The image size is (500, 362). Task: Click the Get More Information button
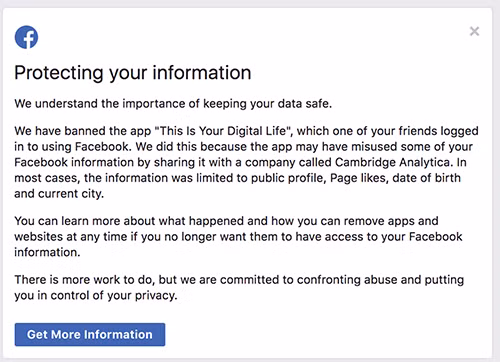(x=90, y=334)
